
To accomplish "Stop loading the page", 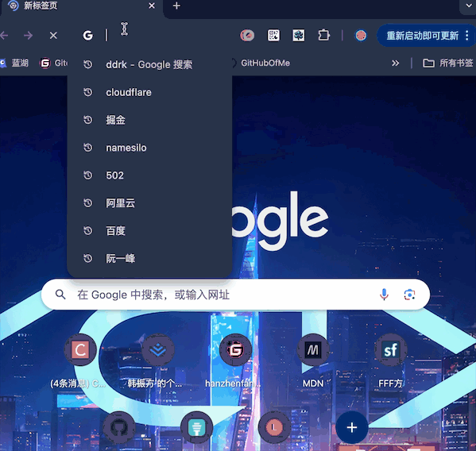I will [53, 36].
